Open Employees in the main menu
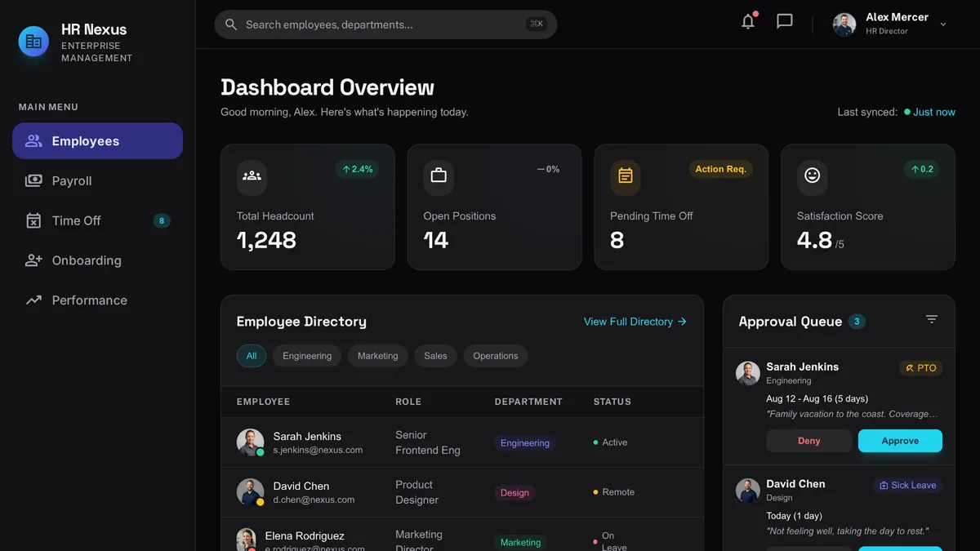This screenshot has width=980, height=551. pyautogui.click(x=97, y=141)
